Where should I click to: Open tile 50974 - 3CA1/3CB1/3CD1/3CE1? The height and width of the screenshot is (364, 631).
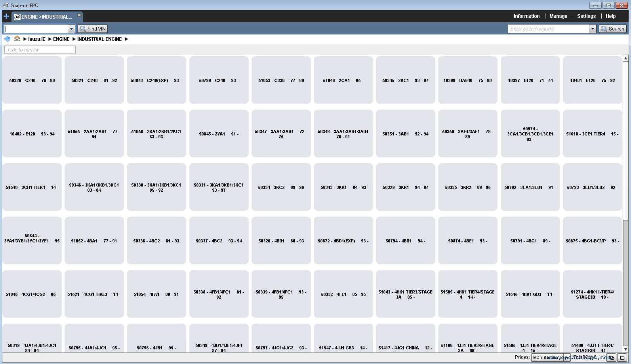[x=530, y=133]
